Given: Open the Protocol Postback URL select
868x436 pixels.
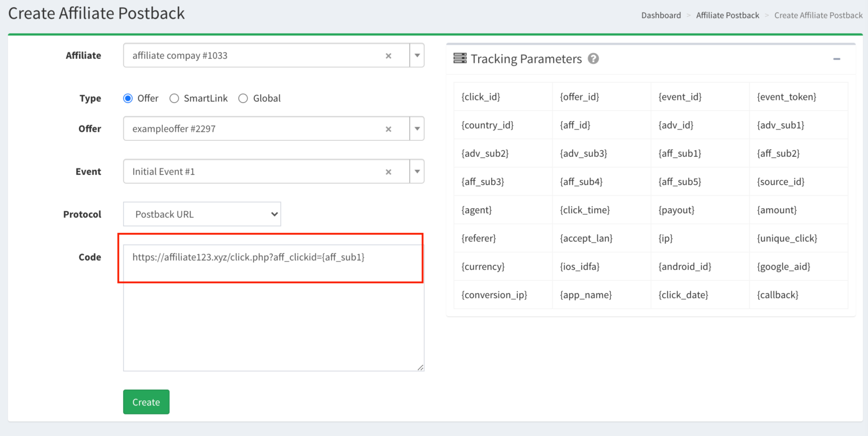Looking at the screenshot, I should coord(202,214).
